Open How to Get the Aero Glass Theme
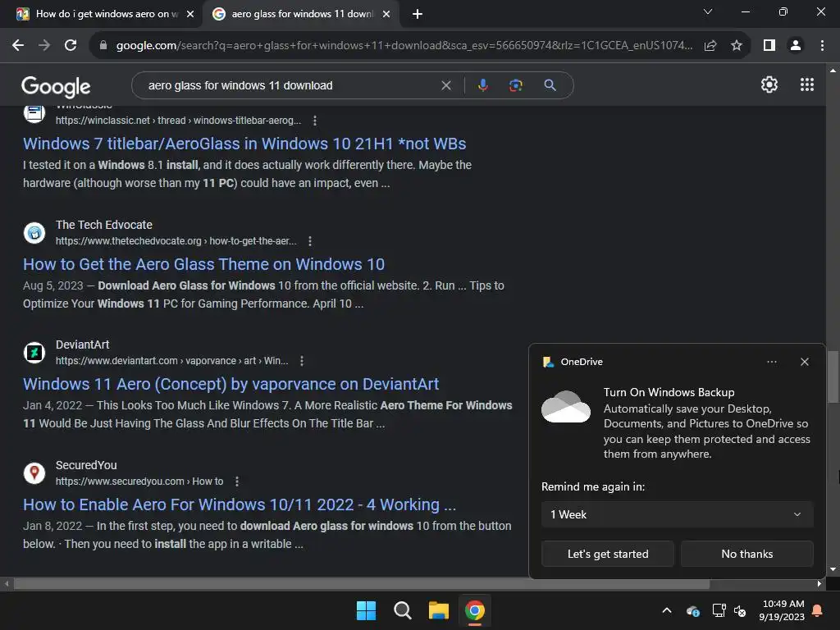 point(203,264)
